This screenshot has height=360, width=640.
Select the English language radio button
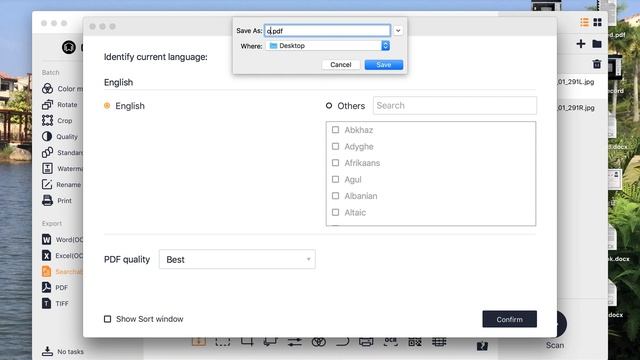click(107, 106)
